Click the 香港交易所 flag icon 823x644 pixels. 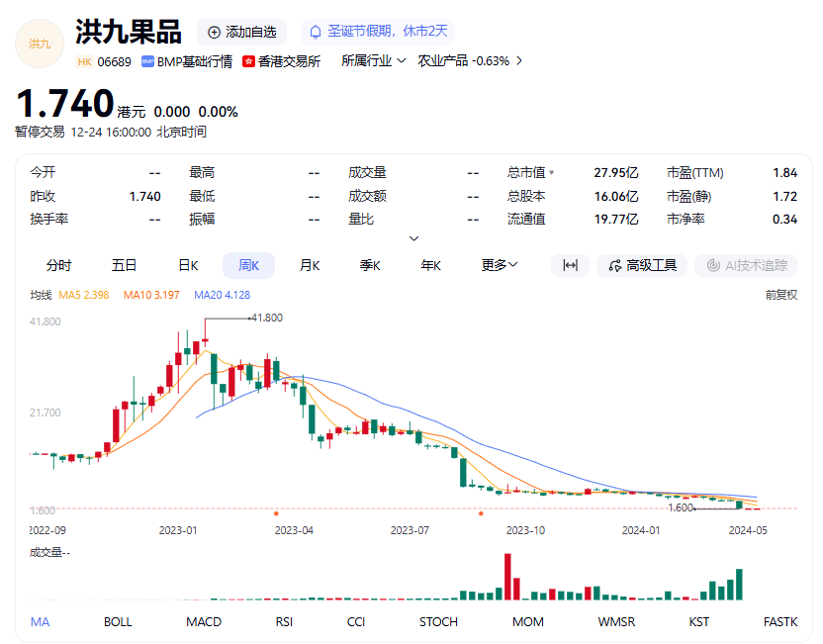[248, 62]
